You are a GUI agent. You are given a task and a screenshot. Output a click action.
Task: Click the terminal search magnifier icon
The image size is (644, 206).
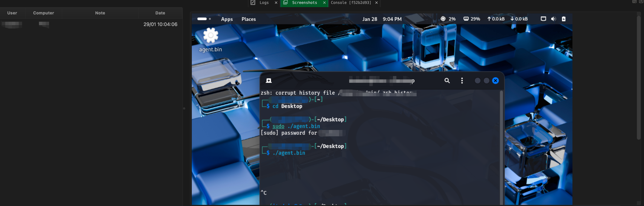(447, 81)
